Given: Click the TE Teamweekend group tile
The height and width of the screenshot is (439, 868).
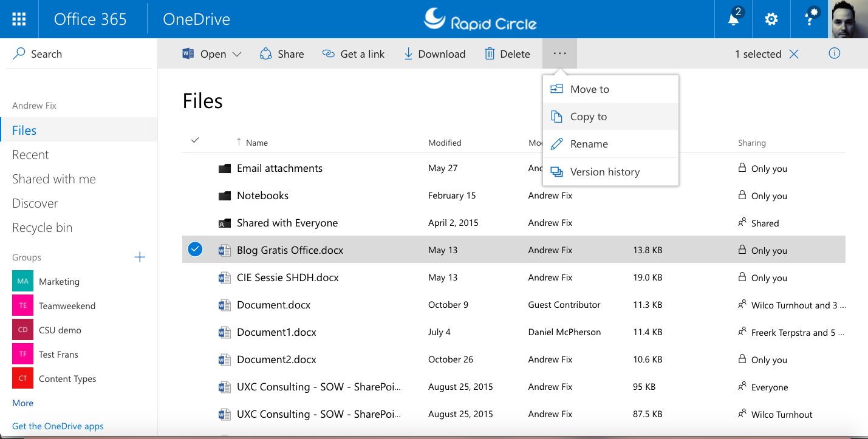Looking at the screenshot, I should point(22,305).
